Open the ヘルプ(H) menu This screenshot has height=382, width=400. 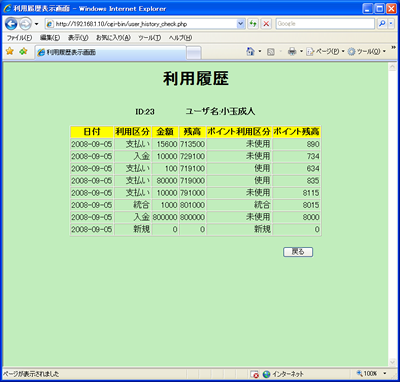(180, 38)
